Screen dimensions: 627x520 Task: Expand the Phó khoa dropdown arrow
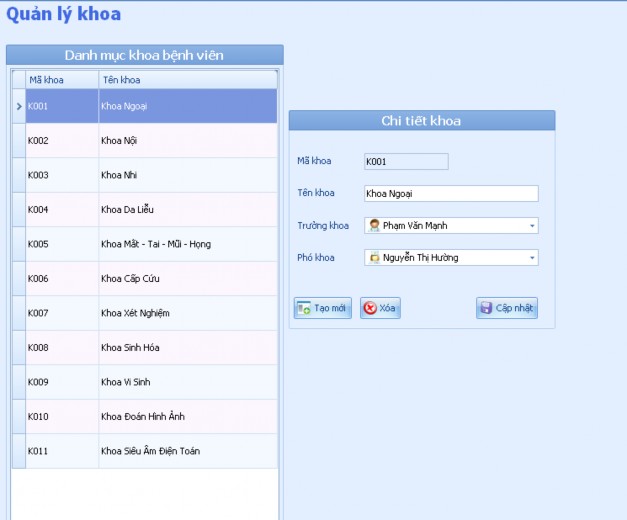pyautogui.click(x=532, y=258)
